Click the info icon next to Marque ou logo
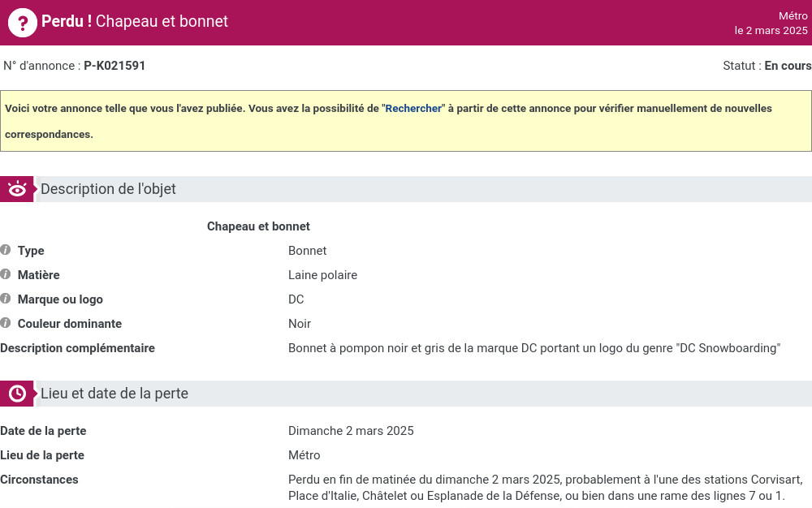The width and height of the screenshot is (812, 508). [x=6, y=299]
